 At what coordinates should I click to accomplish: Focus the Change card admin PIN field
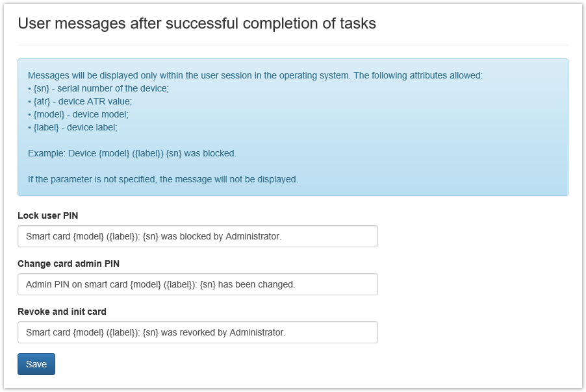[x=197, y=285]
